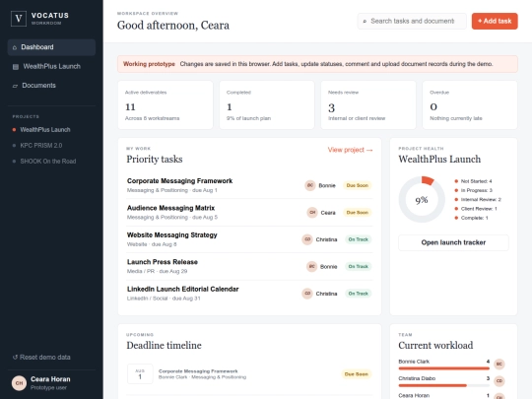This screenshot has height=399, width=532.
Task: Open the Website Messaging Strategy task
Action: (x=249, y=239)
